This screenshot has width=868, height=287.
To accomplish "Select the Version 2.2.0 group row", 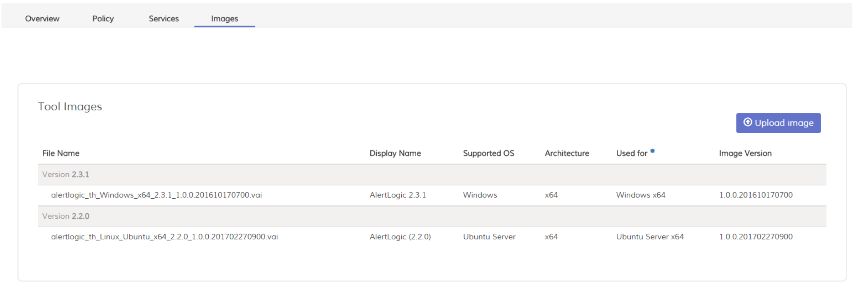I will tap(432, 216).
